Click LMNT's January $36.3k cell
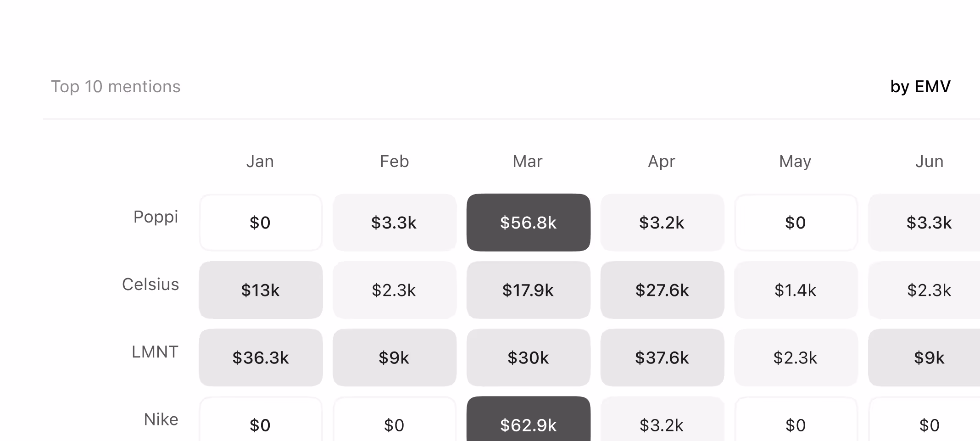The width and height of the screenshot is (980, 441). 261,357
